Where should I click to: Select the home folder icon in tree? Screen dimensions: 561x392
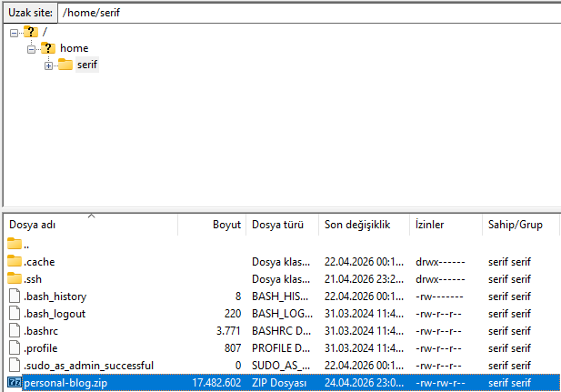click(48, 48)
